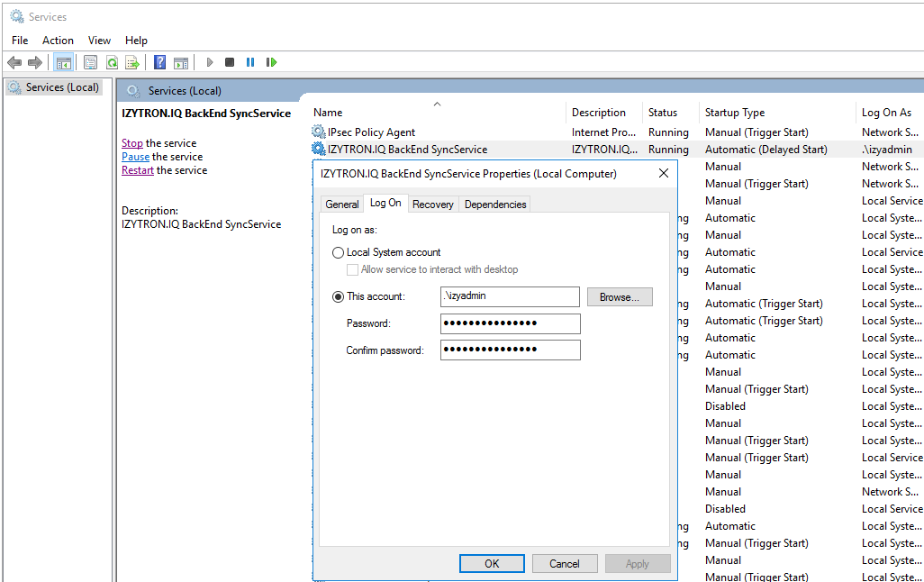924x582 pixels.
Task: Click the Stop Service square icon
Action: tap(230, 62)
